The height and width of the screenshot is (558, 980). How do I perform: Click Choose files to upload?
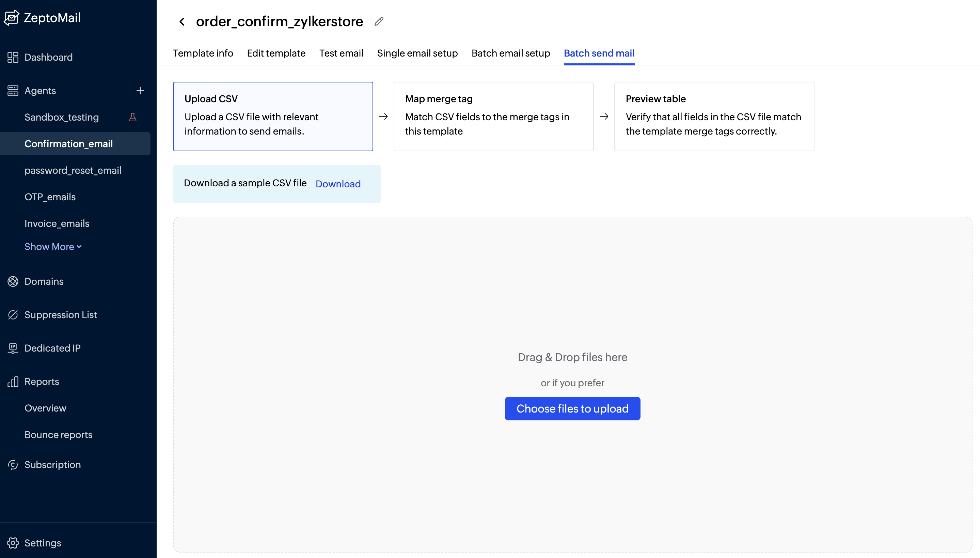(572, 408)
